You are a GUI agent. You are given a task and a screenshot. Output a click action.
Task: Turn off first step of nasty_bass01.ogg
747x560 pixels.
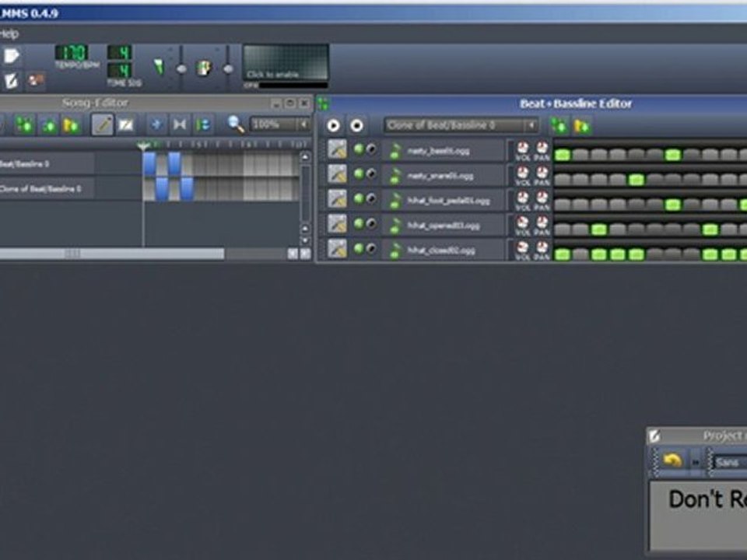coord(562,155)
